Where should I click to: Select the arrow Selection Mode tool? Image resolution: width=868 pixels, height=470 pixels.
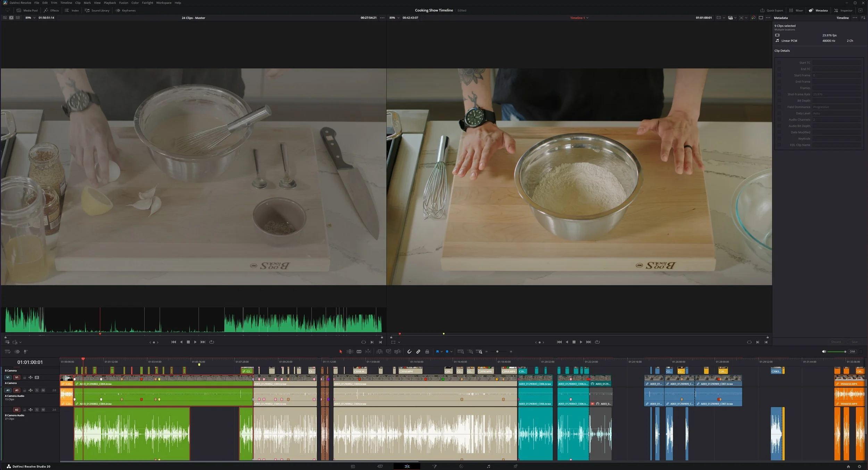click(x=341, y=351)
